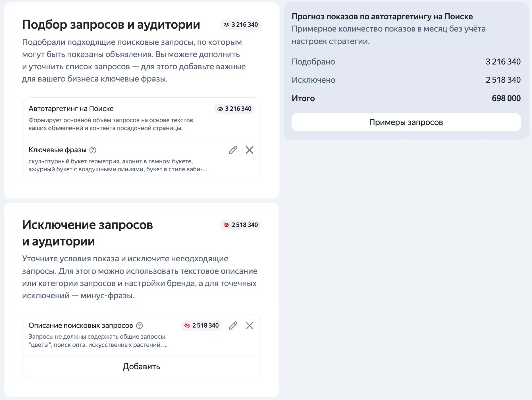Image resolution: width=532 pixels, height=400 pixels.
Task: Click the Исключение запросов и аудитории heading
Action: click(88, 233)
